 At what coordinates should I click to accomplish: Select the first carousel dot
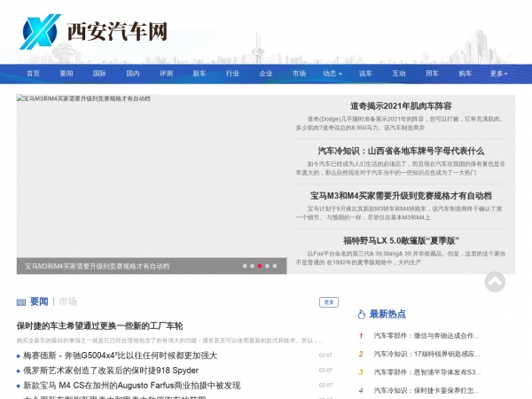tap(245, 266)
